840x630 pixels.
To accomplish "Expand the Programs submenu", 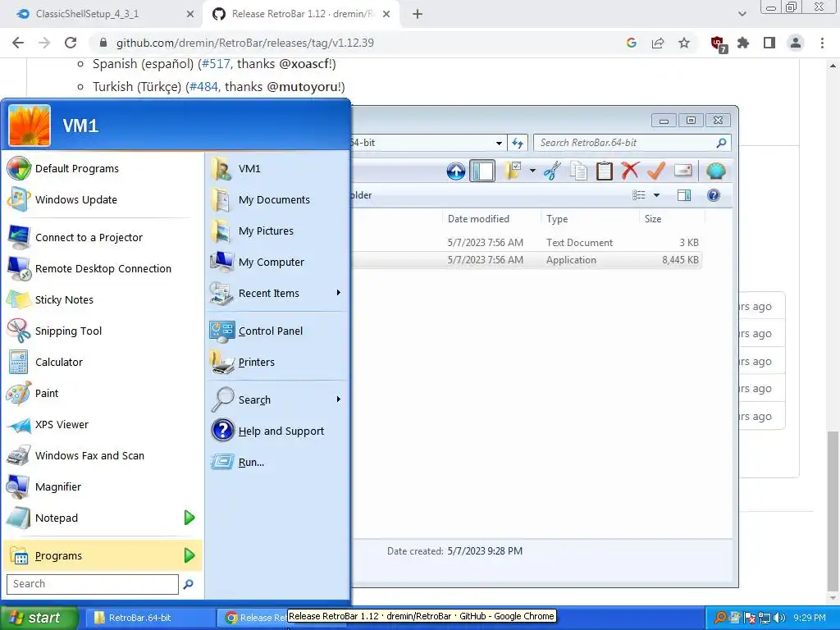I will [102, 555].
